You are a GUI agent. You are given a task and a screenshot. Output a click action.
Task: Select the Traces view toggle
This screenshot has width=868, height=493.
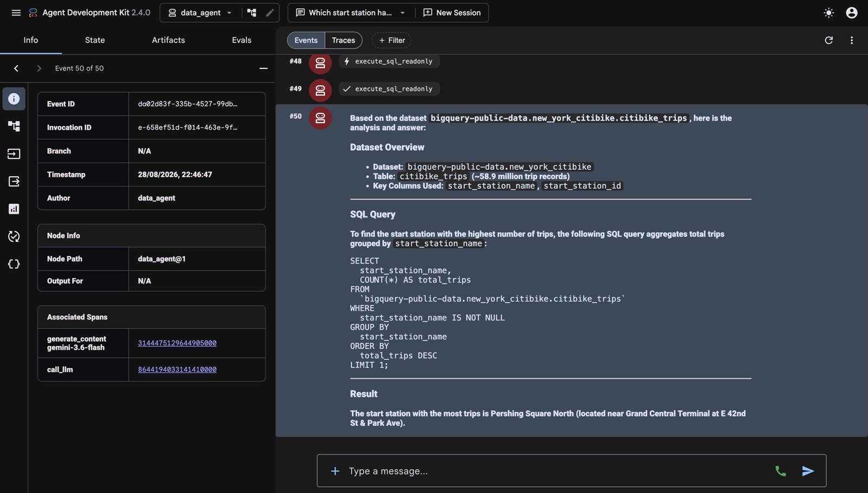(343, 40)
